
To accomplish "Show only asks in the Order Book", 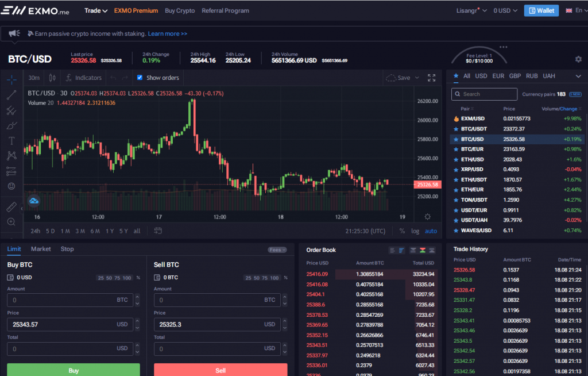I will pyautogui.click(x=413, y=250).
